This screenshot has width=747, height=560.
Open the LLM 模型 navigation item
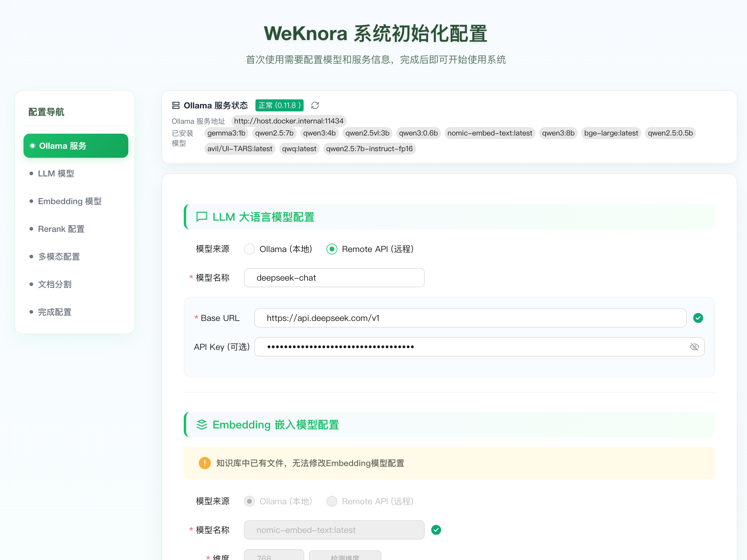point(56,173)
